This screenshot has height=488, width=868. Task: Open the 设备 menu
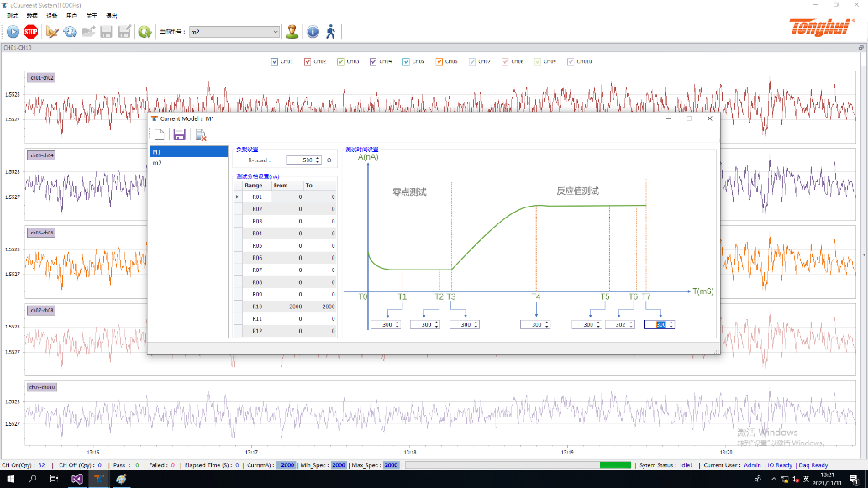click(x=52, y=16)
